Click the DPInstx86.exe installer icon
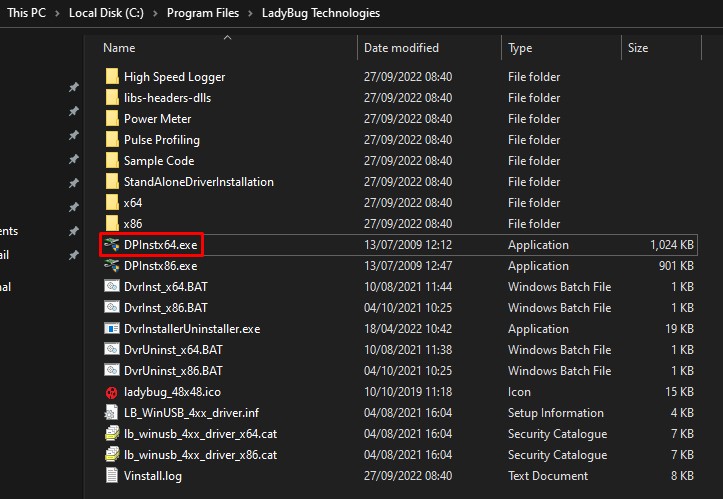The image size is (723, 499). (112, 266)
